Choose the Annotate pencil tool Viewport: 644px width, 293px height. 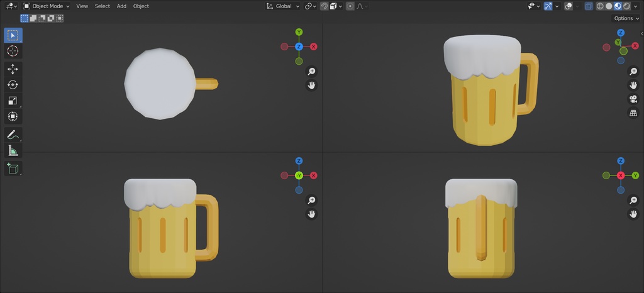13,135
